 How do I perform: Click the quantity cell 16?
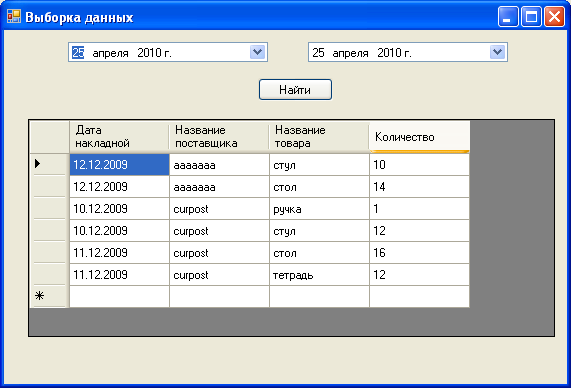(x=420, y=252)
